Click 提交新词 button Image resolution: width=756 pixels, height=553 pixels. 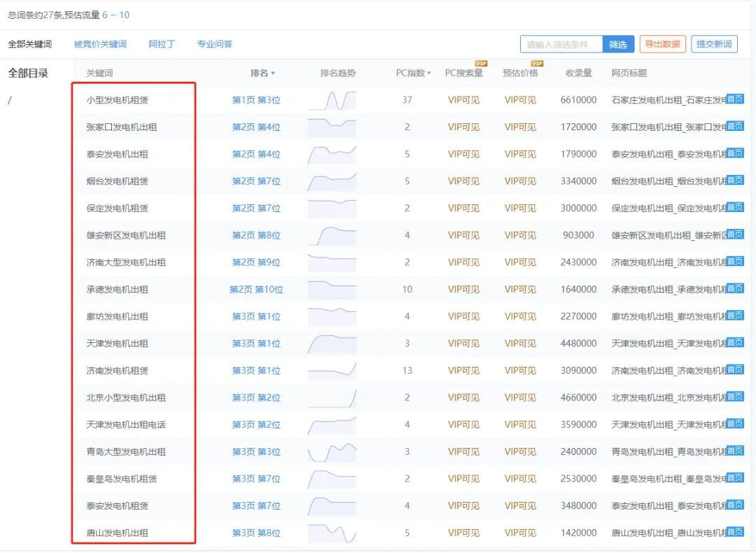(x=714, y=44)
